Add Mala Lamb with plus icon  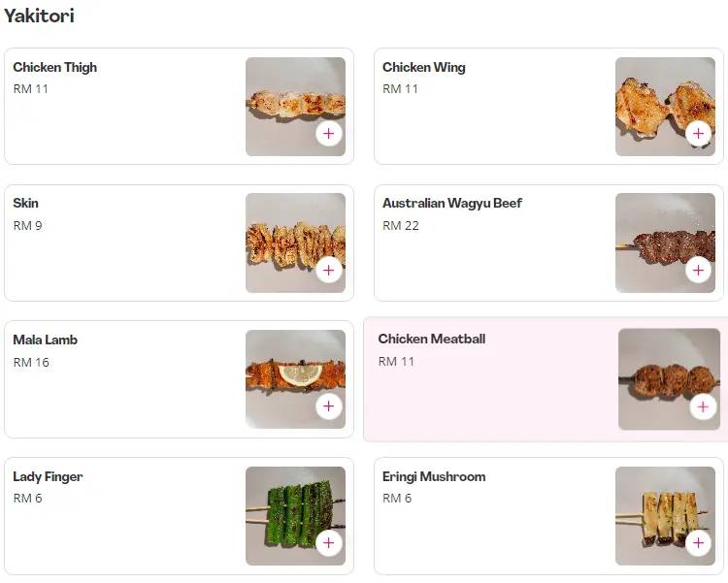[329, 407]
